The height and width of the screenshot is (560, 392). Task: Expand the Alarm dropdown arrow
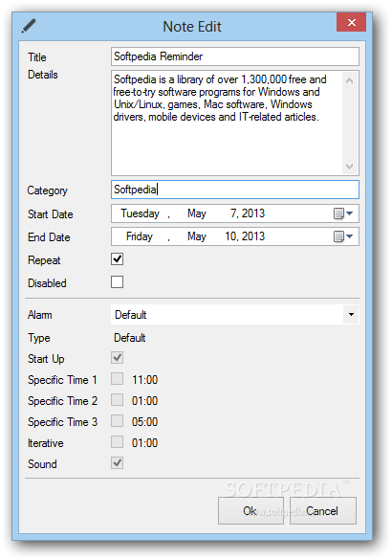click(x=351, y=315)
